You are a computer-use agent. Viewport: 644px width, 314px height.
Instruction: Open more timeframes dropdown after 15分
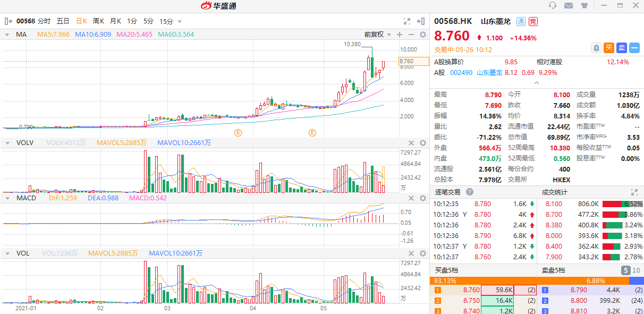pos(180,21)
